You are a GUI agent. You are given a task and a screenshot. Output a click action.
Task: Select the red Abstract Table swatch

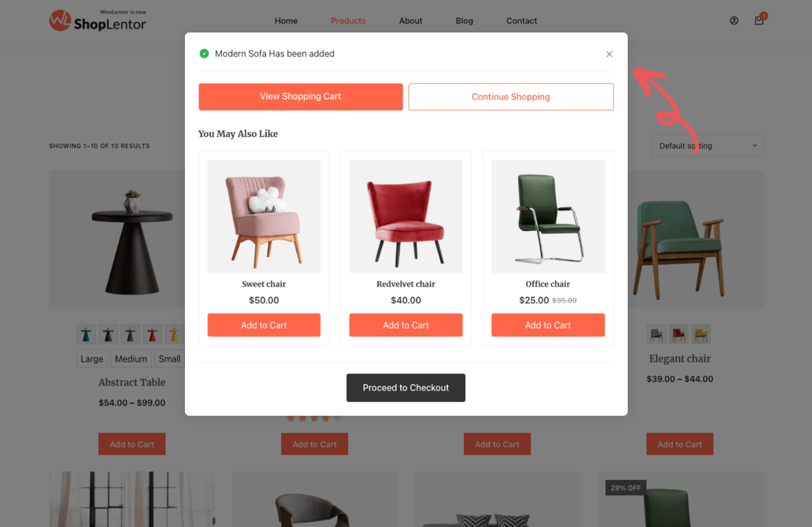[x=152, y=334]
